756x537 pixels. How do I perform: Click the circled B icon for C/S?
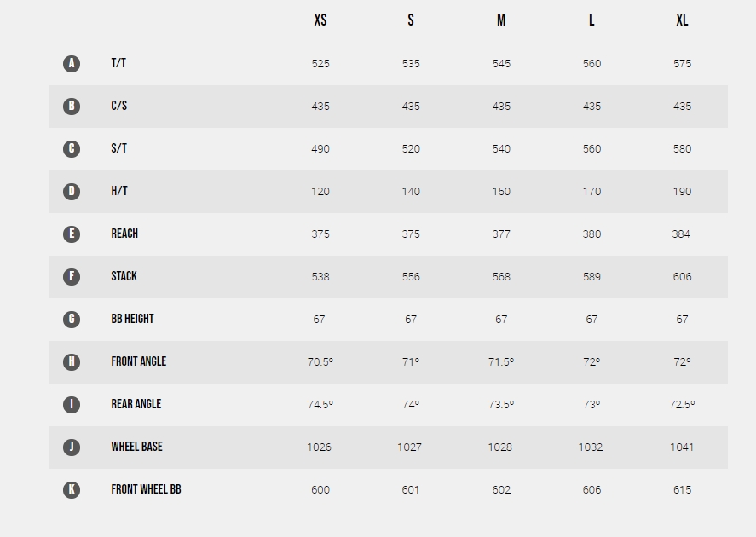coord(72,106)
